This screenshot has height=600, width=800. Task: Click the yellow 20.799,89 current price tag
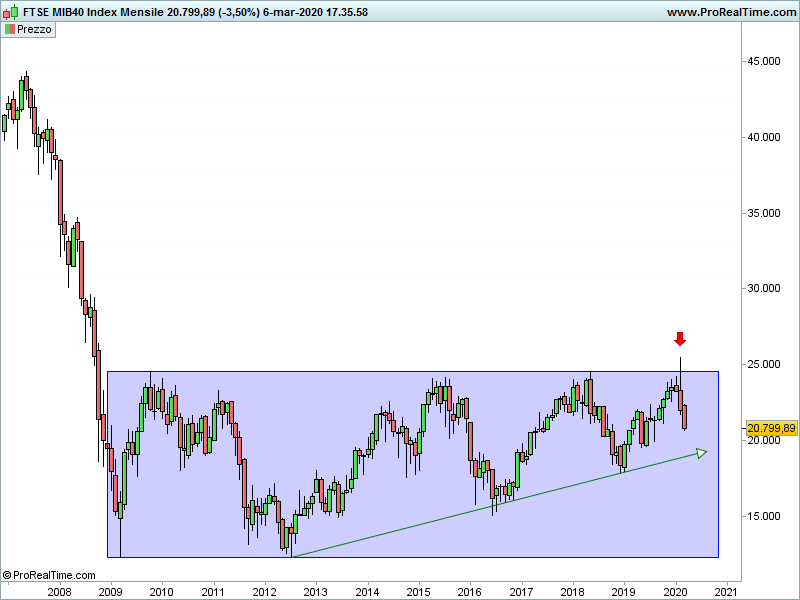click(771, 428)
